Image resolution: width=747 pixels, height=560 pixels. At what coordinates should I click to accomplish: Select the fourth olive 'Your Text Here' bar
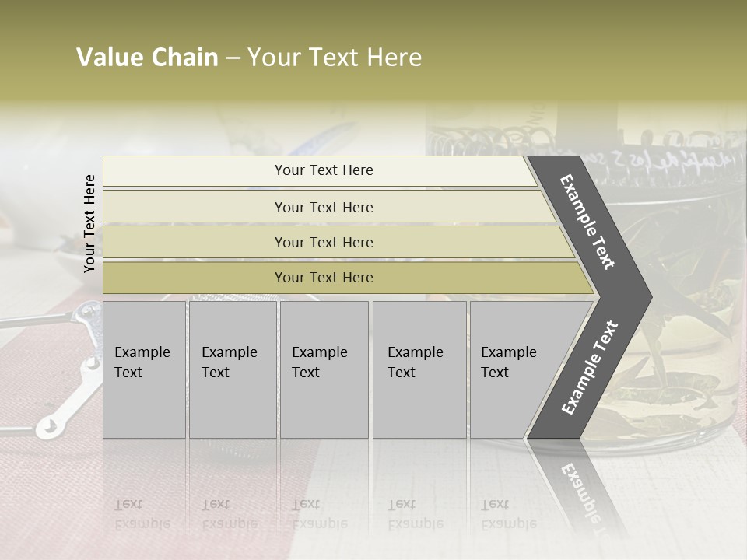(348, 278)
